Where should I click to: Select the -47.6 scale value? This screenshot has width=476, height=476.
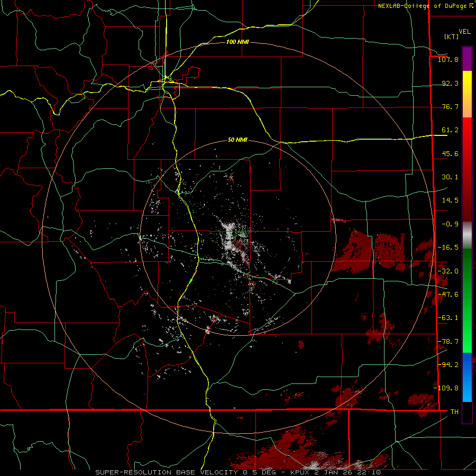[x=448, y=295]
